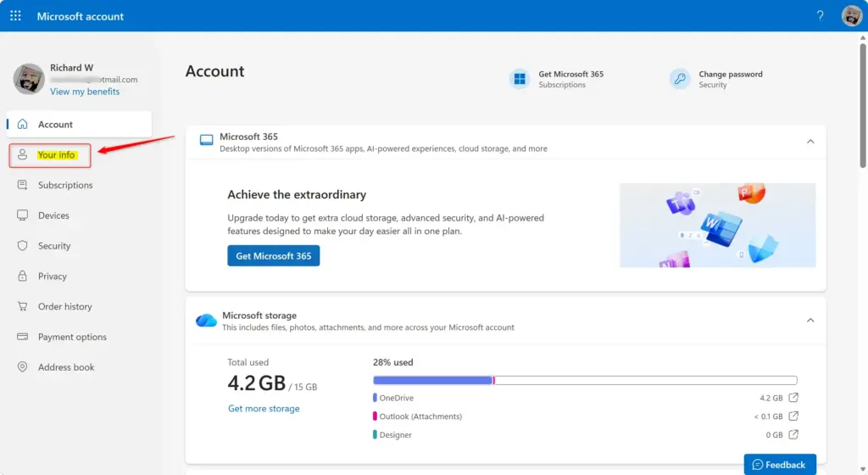Click the OneDrive color legend swatch
Viewport: 868px width, 475px height.
375,398
